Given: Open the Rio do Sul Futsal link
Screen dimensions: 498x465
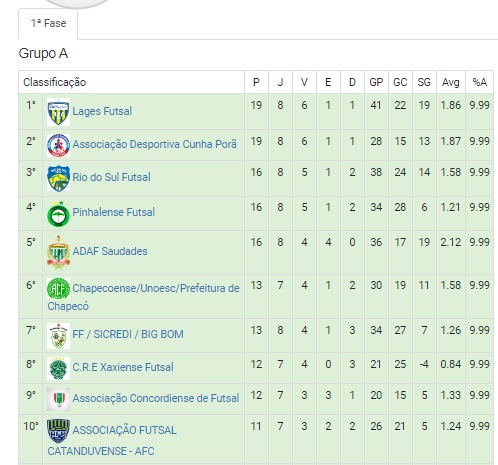Looking at the screenshot, I should coord(111,177).
